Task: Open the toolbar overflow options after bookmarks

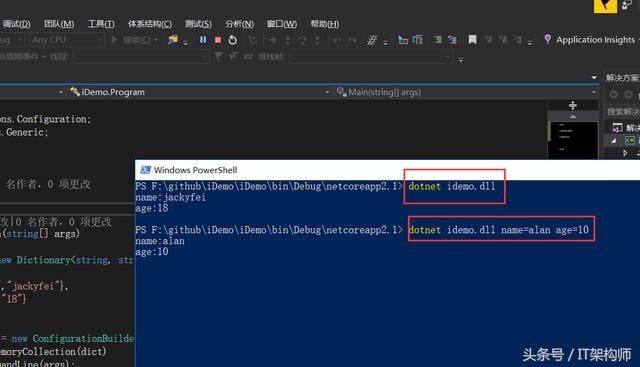Action: (530, 43)
